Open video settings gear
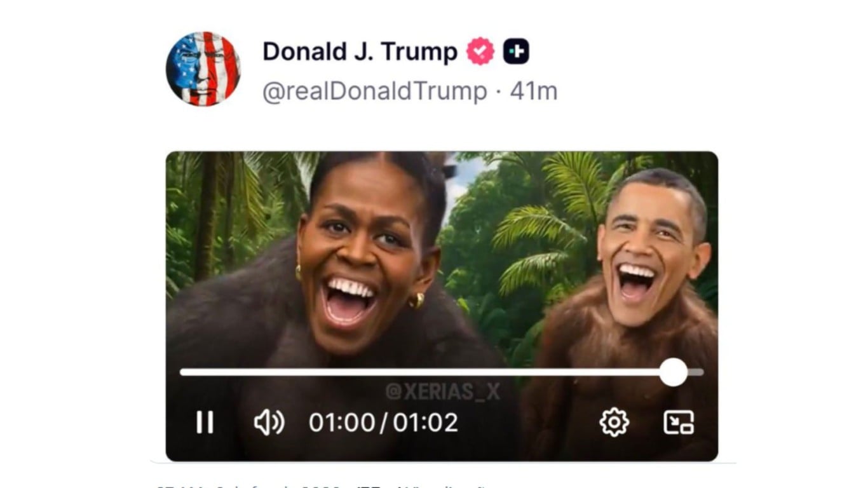Viewport: 868px width, 488px height. [614, 423]
